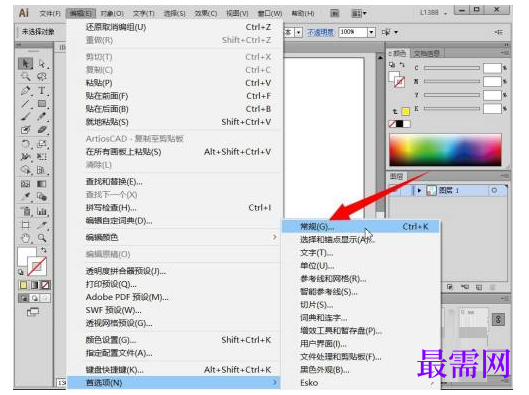
Task: Choose 参考线和网格(R)... menu entry
Action: (361, 279)
